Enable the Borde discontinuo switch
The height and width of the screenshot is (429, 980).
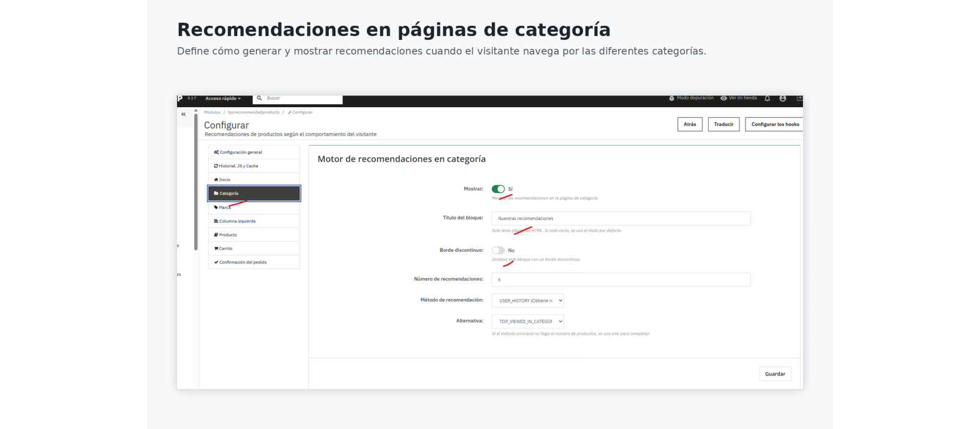(x=498, y=250)
